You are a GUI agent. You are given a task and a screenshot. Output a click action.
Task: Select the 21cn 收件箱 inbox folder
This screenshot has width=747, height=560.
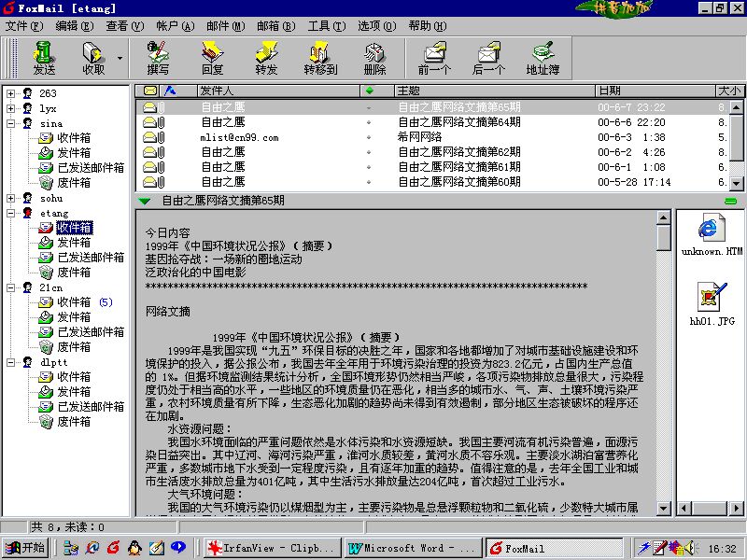pos(74,302)
